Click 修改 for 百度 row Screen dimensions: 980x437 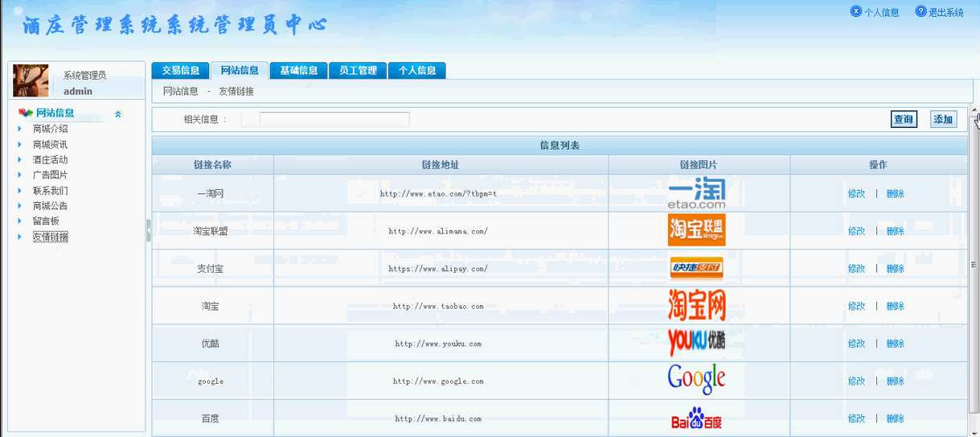[856, 418]
